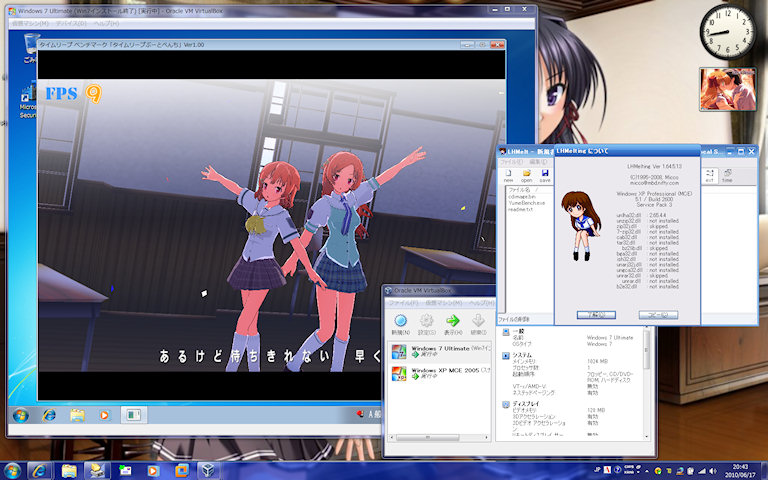Click the Discard down-arrow icon in VirtualBox toolbar
Screen dimensions: 768x480
click(478, 321)
